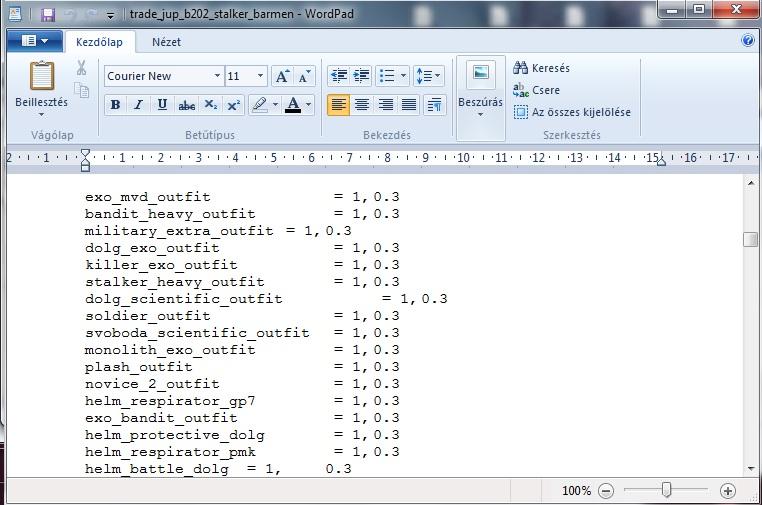Switch to the Kezdőlap tab
The width and height of the screenshot is (762, 505).
tap(100, 42)
